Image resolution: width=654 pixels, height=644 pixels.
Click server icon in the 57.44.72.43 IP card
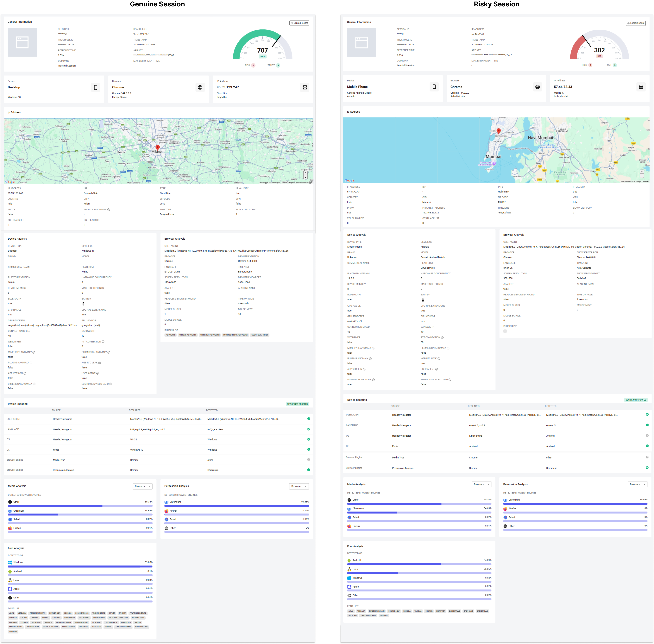click(x=641, y=87)
